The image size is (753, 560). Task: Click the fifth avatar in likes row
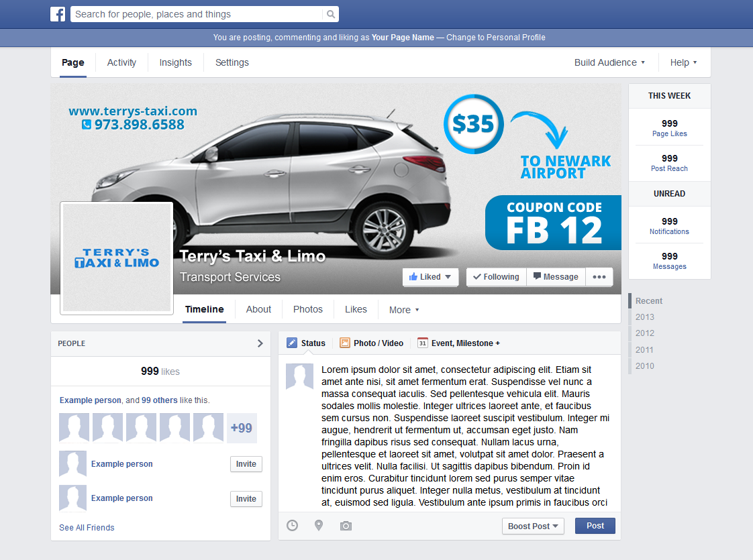[x=209, y=428]
